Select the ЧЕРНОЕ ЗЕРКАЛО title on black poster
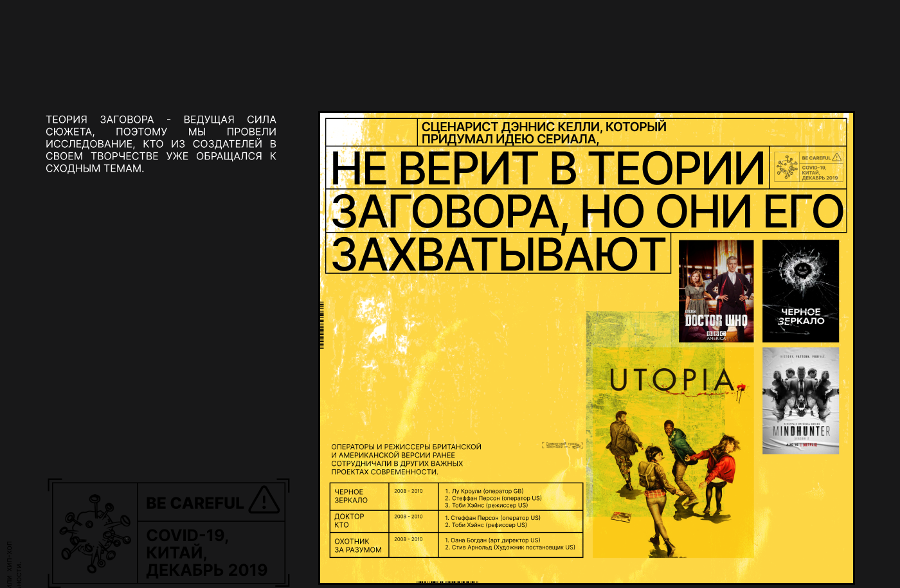Image resolution: width=900 pixels, height=588 pixels. point(801,316)
